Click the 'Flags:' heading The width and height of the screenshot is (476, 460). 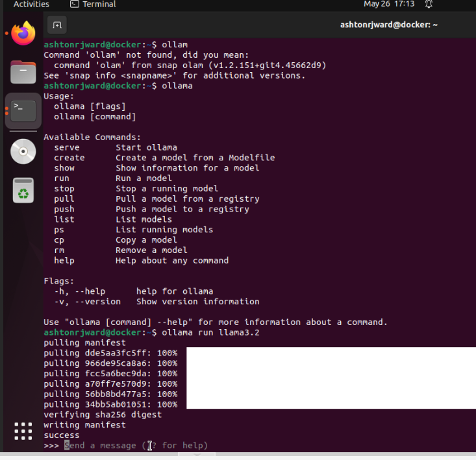click(x=59, y=281)
